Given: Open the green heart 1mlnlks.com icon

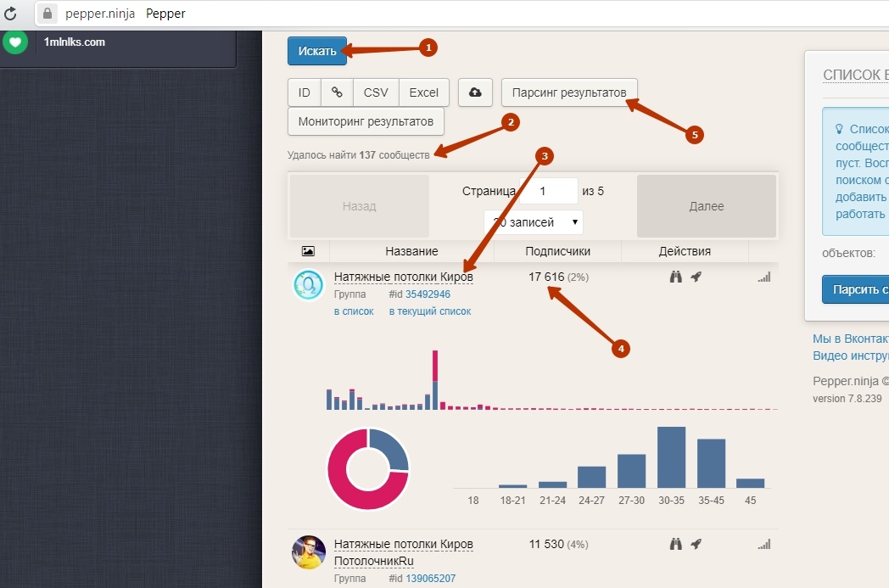Looking at the screenshot, I should coord(15,42).
